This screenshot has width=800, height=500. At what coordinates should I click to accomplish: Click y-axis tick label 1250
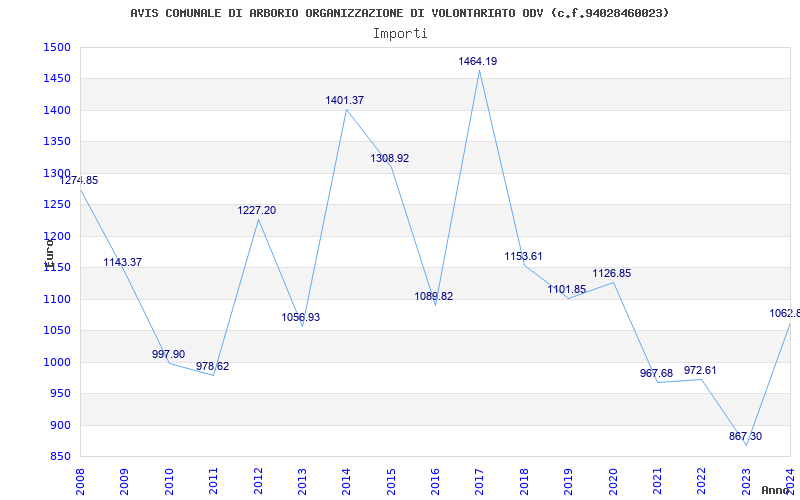point(57,205)
